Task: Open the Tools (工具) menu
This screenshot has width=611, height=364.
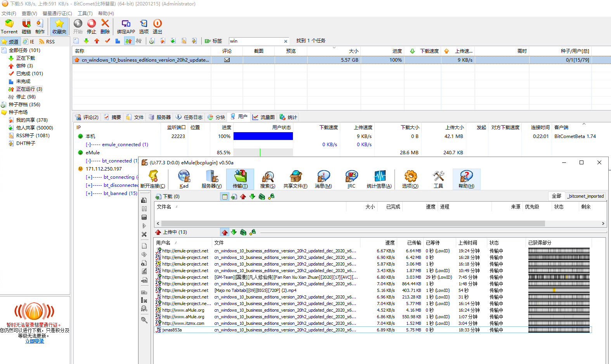Action: [x=85, y=13]
